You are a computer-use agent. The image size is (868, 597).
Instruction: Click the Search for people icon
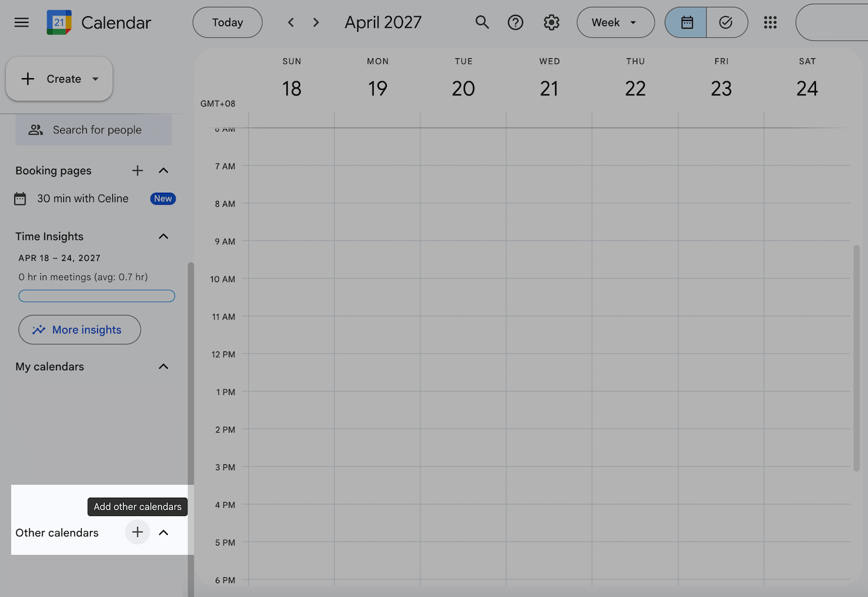click(x=35, y=130)
